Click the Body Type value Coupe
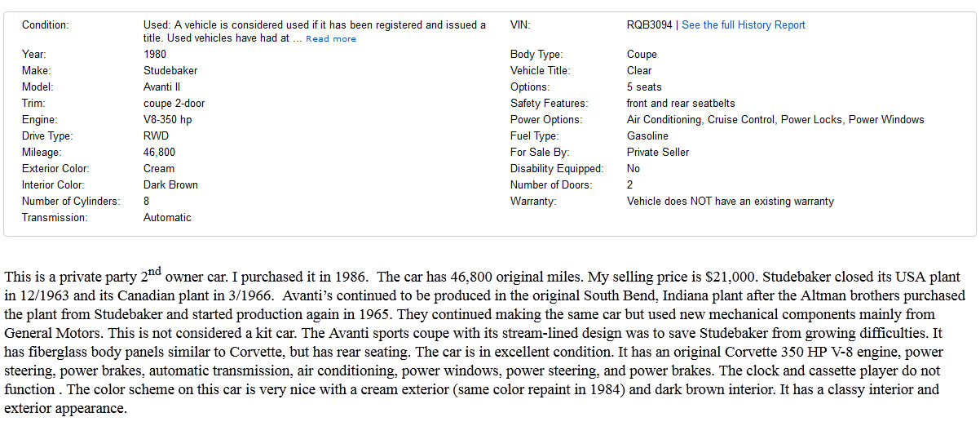The height and width of the screenshot is (435, 980). pyautogui.click(x=642, y=55)
